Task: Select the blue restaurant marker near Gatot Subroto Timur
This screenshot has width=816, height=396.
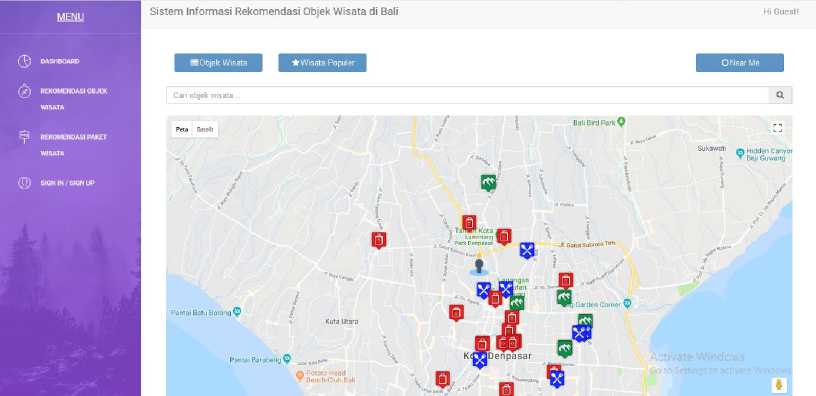Action: coord(527,250)
